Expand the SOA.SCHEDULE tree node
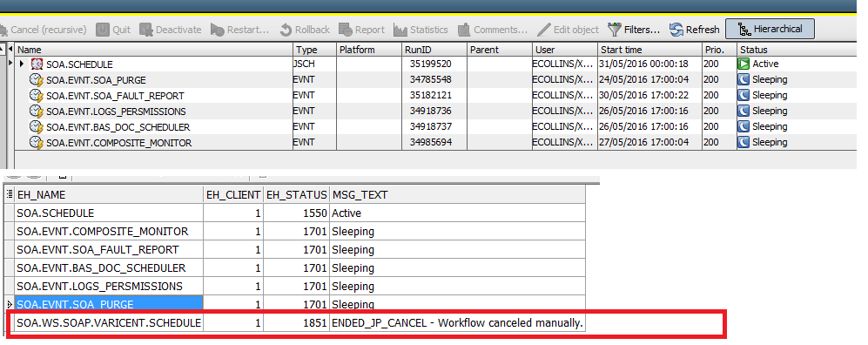The image size is (868, 345). [x=22, y=64]
